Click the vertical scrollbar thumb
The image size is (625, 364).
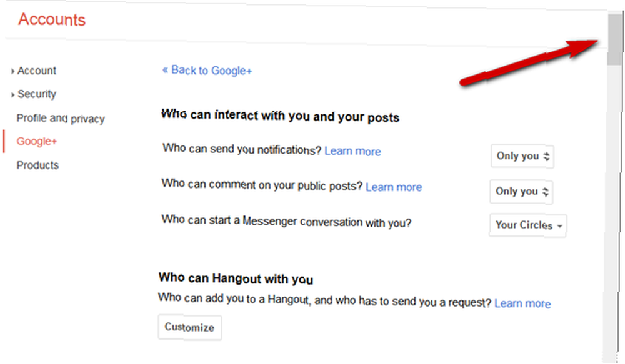click(615, 39)
